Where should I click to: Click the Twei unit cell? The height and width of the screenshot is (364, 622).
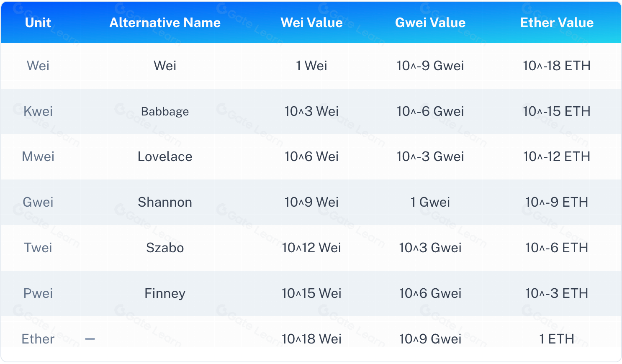pos(38,248)
